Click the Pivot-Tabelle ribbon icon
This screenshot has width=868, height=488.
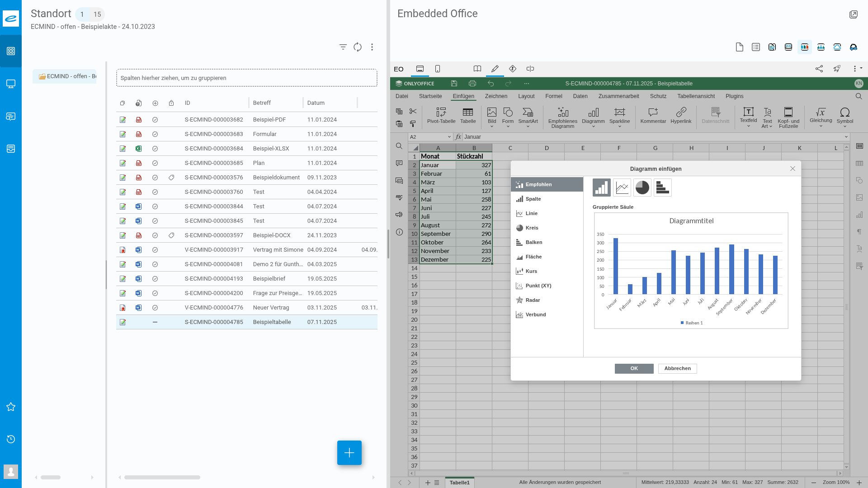pos(441,112)
